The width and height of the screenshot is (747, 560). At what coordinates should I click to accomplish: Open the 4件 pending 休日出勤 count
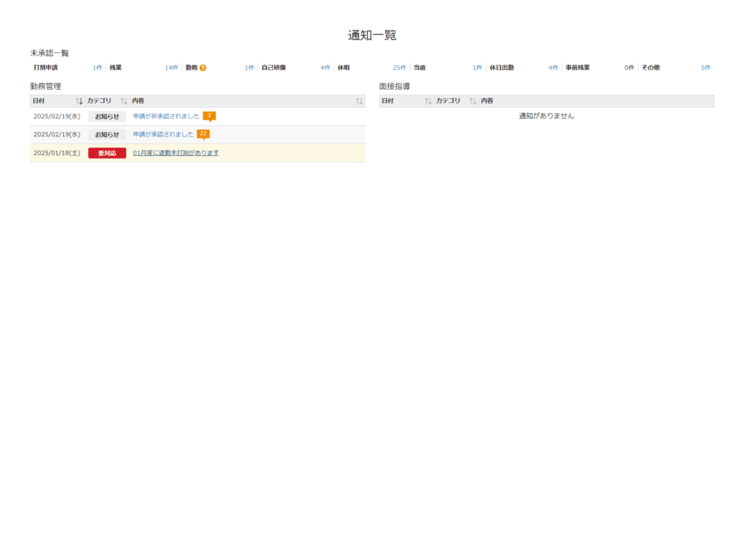point(554,68)
